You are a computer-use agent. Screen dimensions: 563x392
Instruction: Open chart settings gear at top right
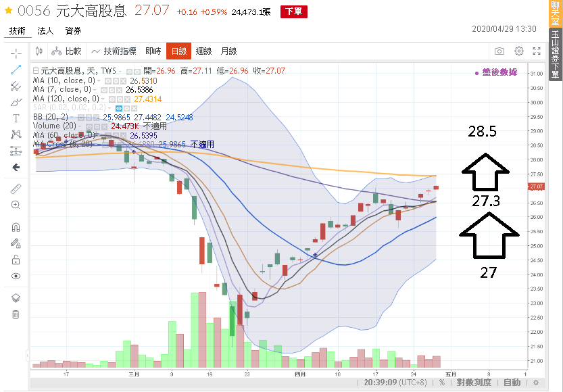pyautogui.click(x=519, y=51)
